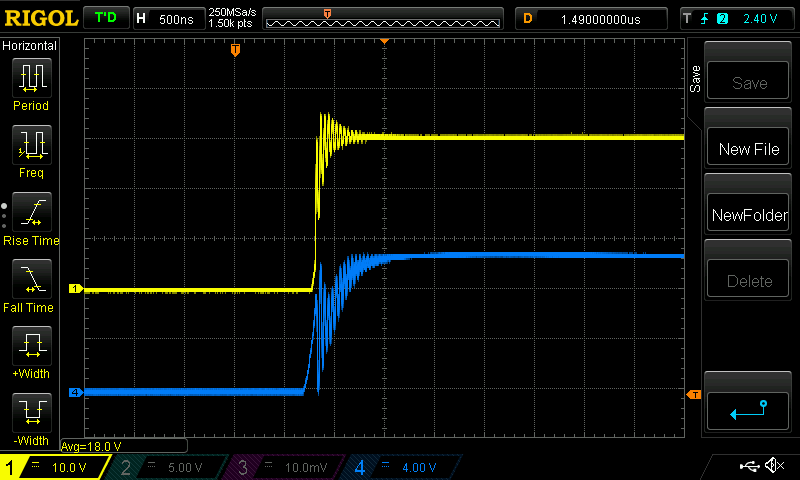
Task: Choose the Fall Time measurement
Action: point(31,279)
